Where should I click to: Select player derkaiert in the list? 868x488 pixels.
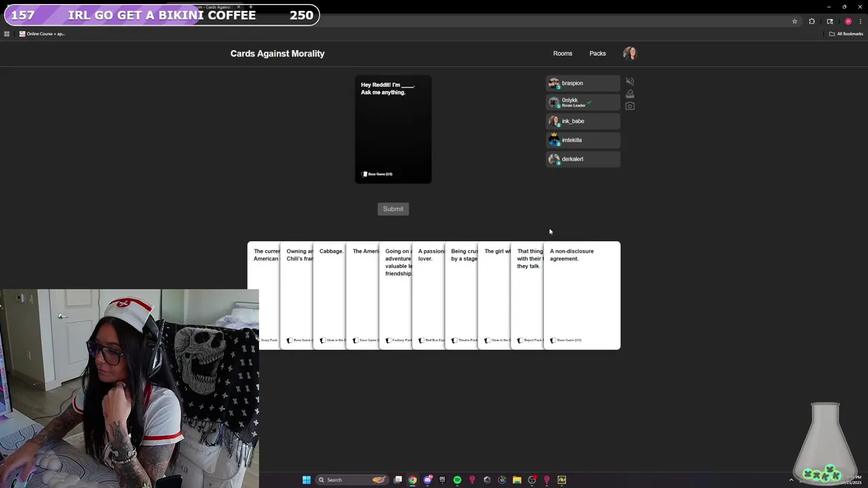(x=583, y=159)
